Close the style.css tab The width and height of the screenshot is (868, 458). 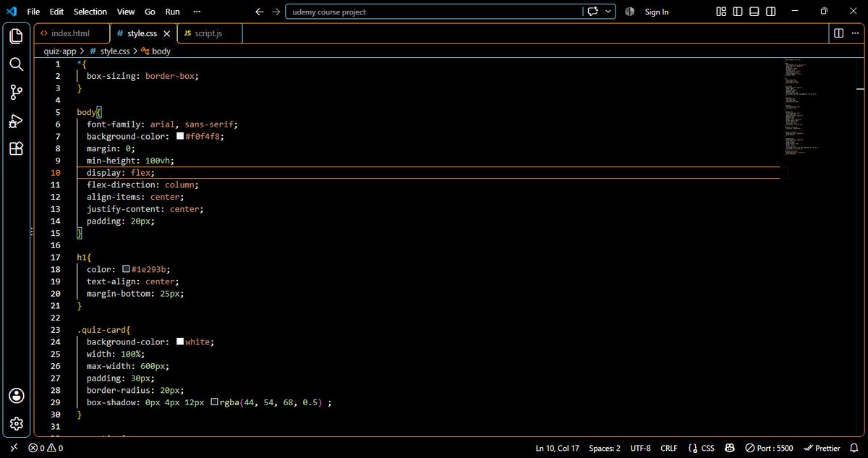point(167,33)
